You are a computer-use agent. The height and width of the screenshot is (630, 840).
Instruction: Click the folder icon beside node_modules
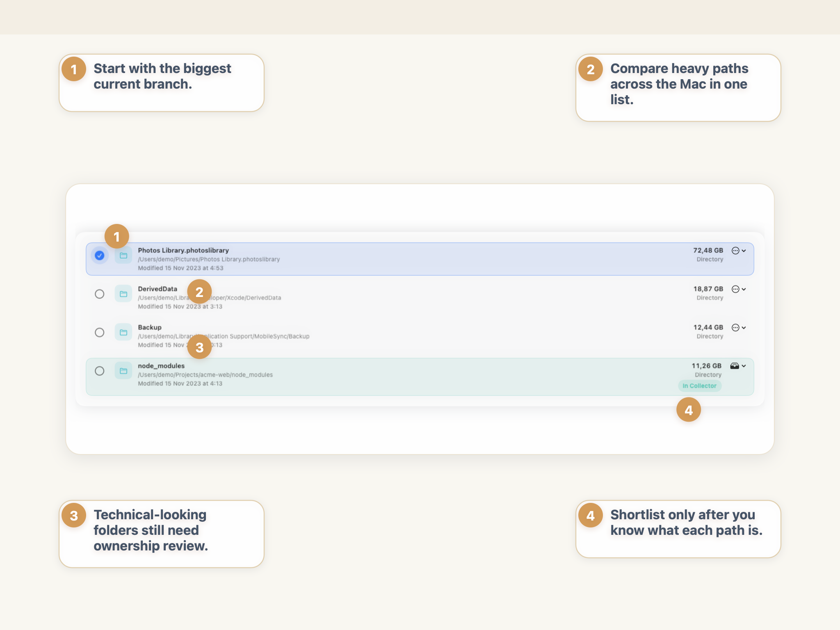(123, 371)
